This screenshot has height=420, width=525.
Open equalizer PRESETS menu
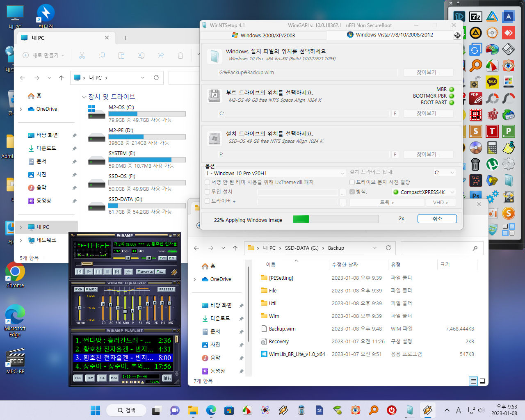point(166,290)
